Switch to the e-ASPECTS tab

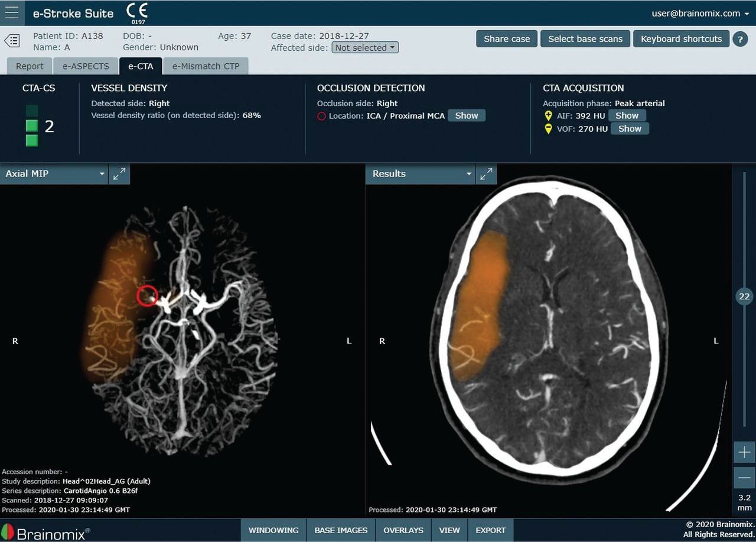[x=86, y=66]
